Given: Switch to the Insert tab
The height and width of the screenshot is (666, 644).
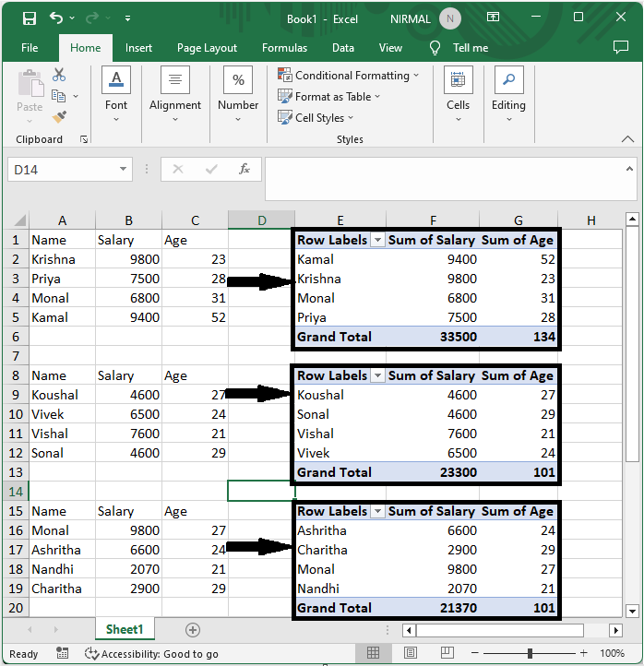Looking at the screenshot, I should pyautogui.click(x=138, y=48).
